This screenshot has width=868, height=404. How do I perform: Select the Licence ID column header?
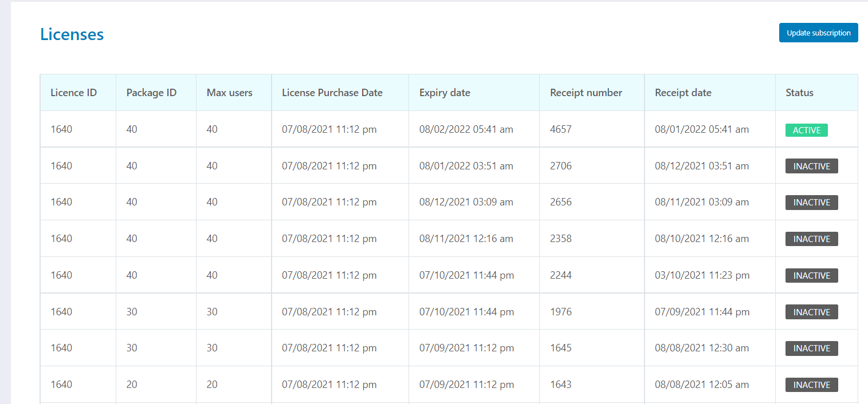click(73, 93)
